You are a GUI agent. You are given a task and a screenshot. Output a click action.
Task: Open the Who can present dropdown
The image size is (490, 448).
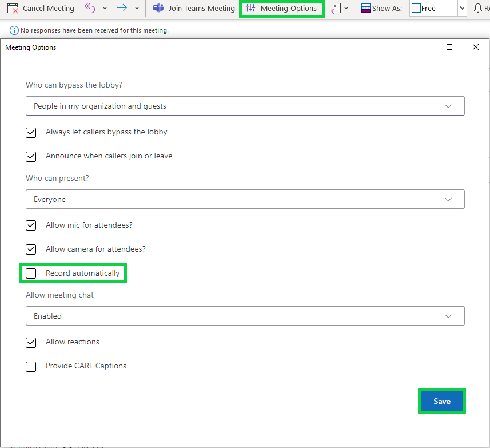(245, 199)
